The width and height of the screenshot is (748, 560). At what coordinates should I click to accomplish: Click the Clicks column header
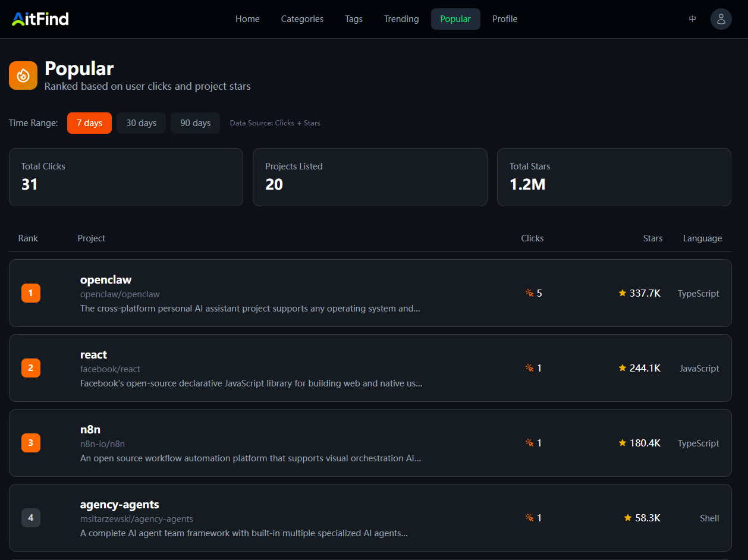pyautogui.click(x=532, y=238)
